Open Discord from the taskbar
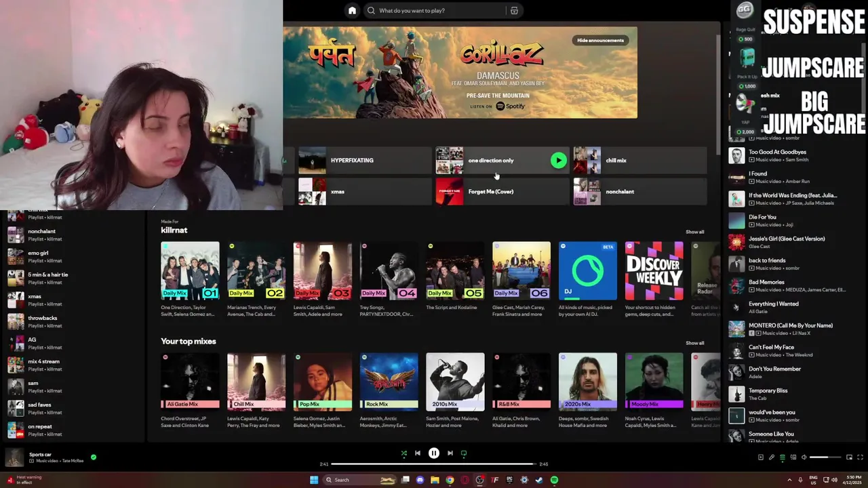This screenshot has width=868, height=488. tap(420, 480)
